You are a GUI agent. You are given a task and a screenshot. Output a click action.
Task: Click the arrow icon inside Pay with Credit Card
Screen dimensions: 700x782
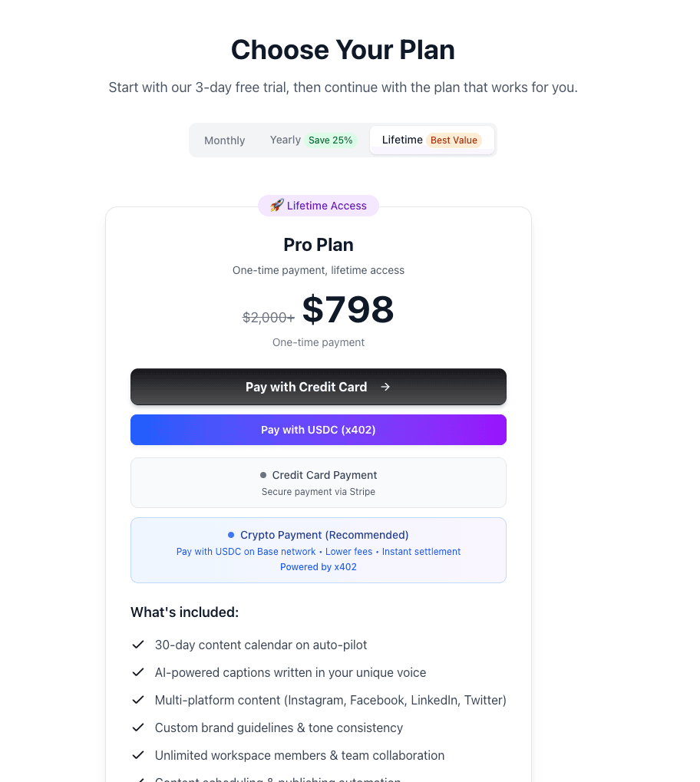(385, 387)
